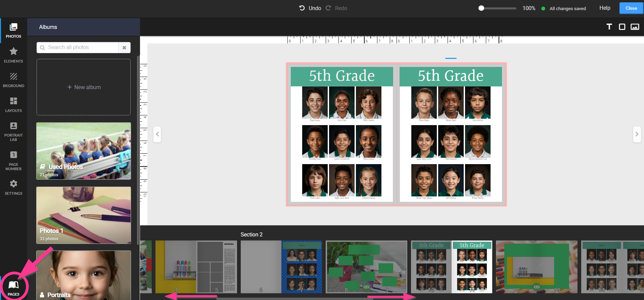The image size is (644, 300).
Task: Open the Settings panel
Action: pyautogui.click(x=13, y=188)
